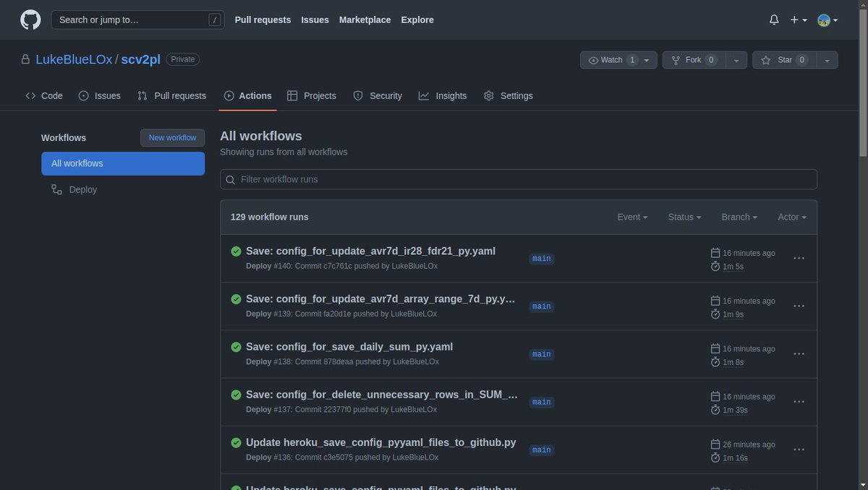Open the Actor filter dropdown
Viewport: 868px width, 490px height.
[x=791, y=217]
